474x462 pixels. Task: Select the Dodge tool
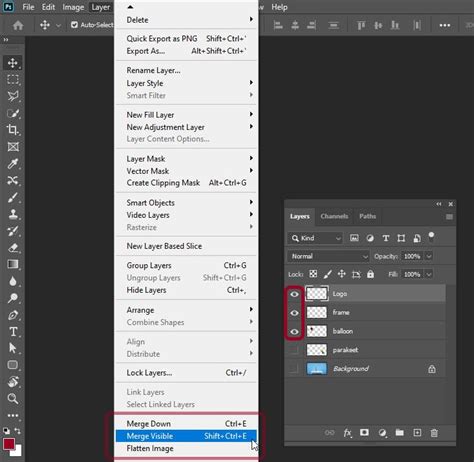tap(13, 298)
